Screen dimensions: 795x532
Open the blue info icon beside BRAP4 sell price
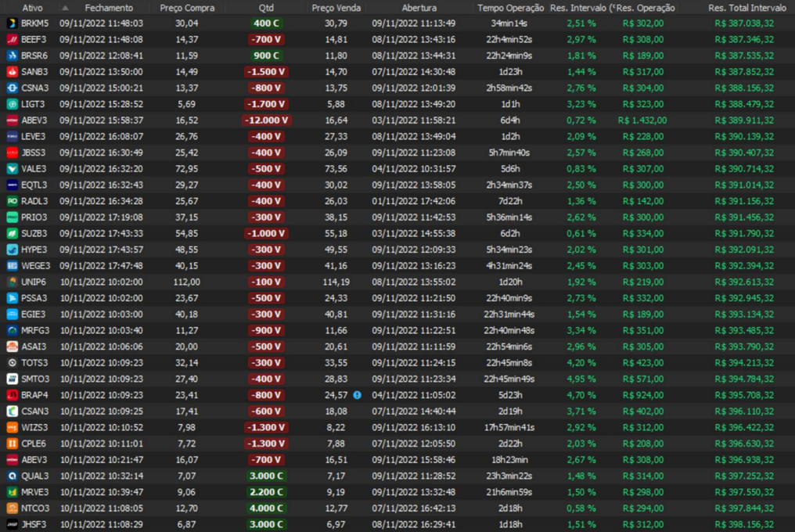357,395
